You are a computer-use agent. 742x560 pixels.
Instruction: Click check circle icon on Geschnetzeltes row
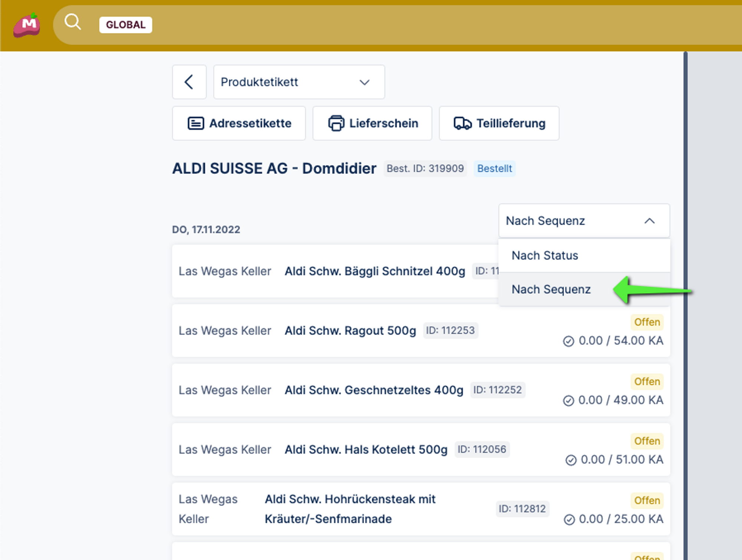[568, 401]
